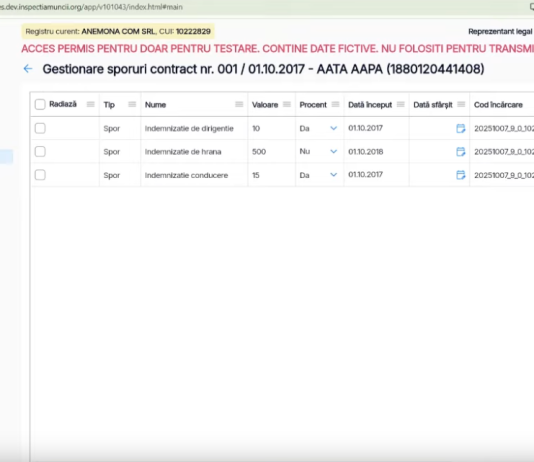Select the Indemnizatie de hrana name cell
534x462 pixels.
point(194,152)
